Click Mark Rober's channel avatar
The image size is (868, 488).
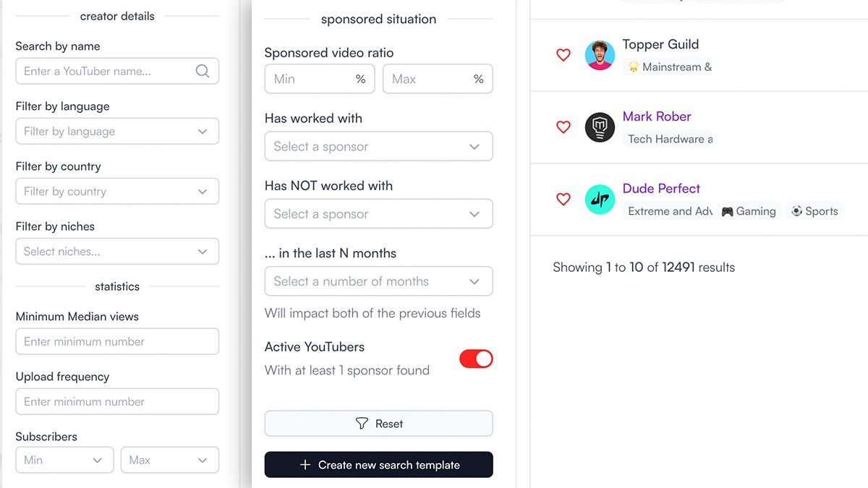pos(600,127)
